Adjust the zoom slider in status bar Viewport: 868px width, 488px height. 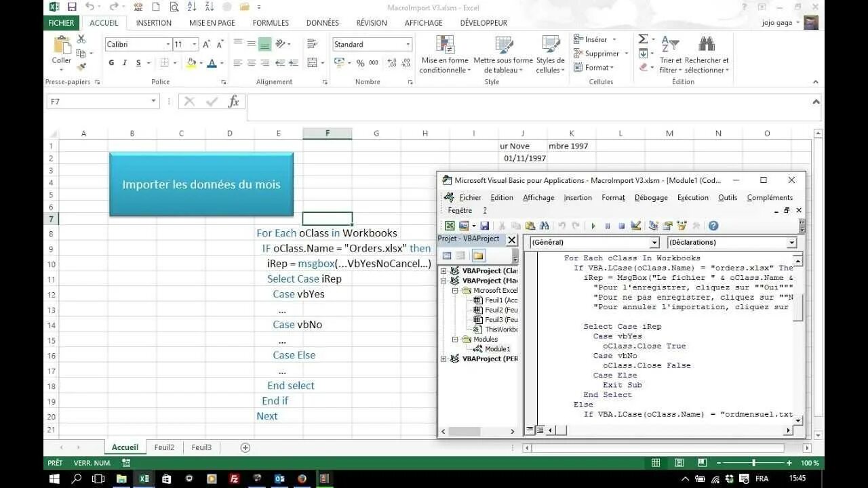pos(753,463)
